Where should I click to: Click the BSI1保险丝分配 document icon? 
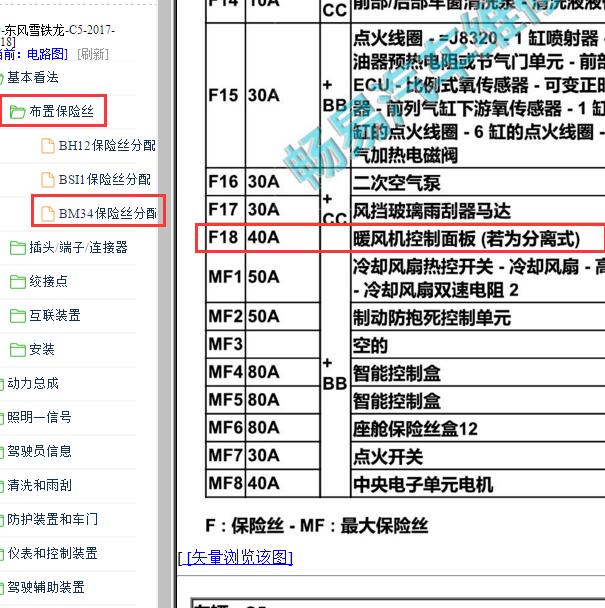pos(48,180)
